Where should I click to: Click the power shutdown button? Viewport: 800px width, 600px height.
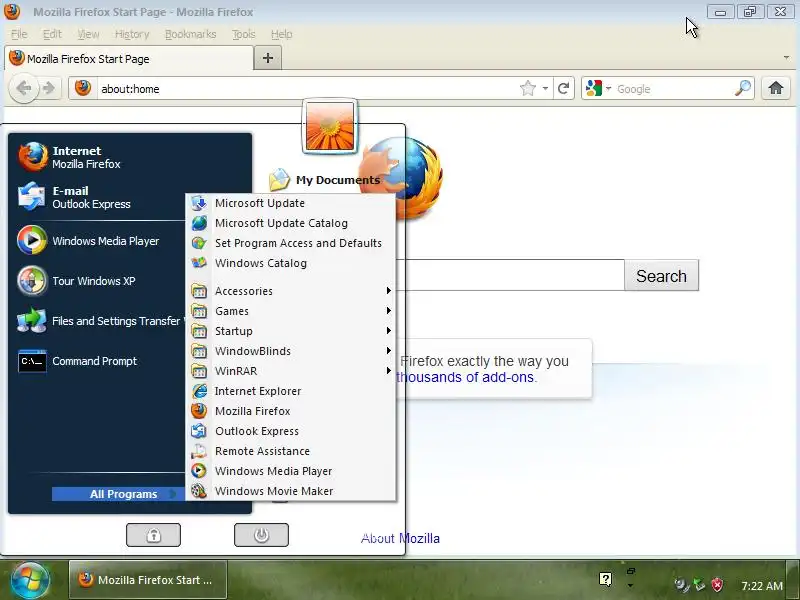[x=261, y=535]
